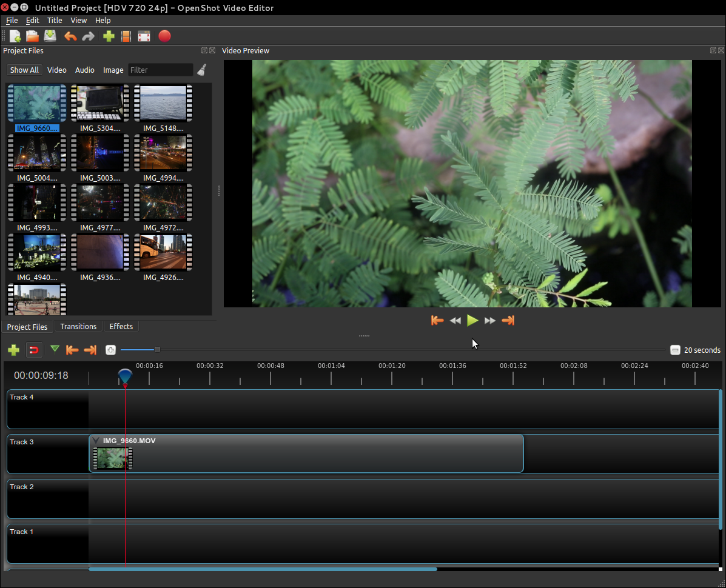Click the timeline zoom slider handle
The width and height of the screenshot is (726, 588).
(157, 350)
